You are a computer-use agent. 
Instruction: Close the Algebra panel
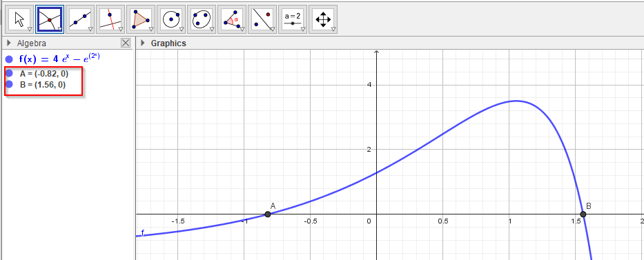[x=126, y=43]
